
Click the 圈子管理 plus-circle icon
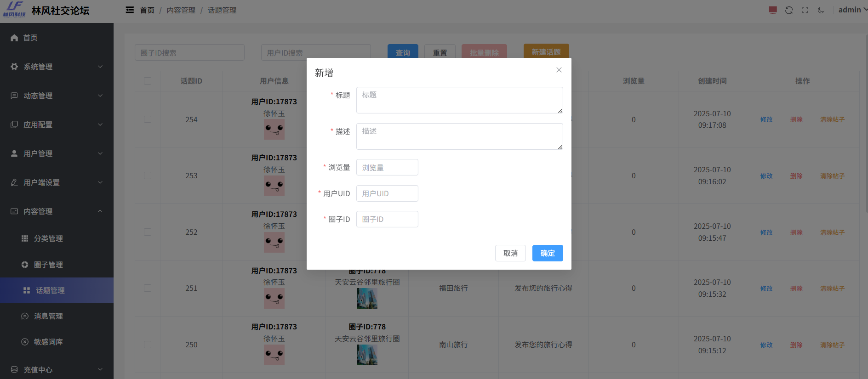[x=25, y=265]
